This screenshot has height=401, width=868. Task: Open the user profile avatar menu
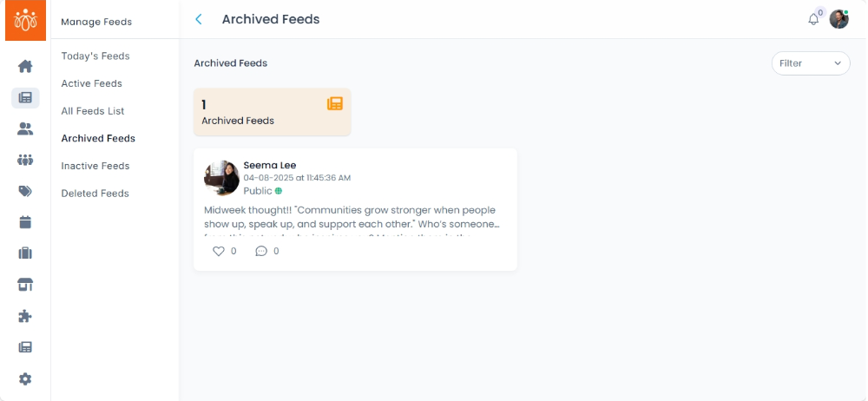click(x=838, y=19)
